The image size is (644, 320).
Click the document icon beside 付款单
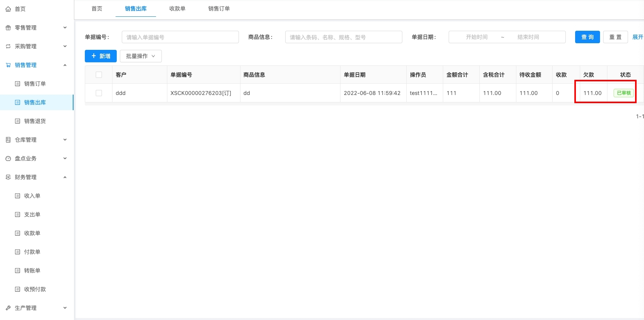tap(18, 252)
